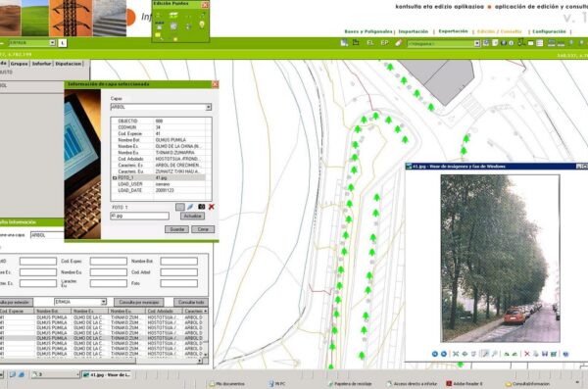Viewport: 588px width, 389px height.
Task: Click the EP tool in the green toolbar
Action: [384, 43]
